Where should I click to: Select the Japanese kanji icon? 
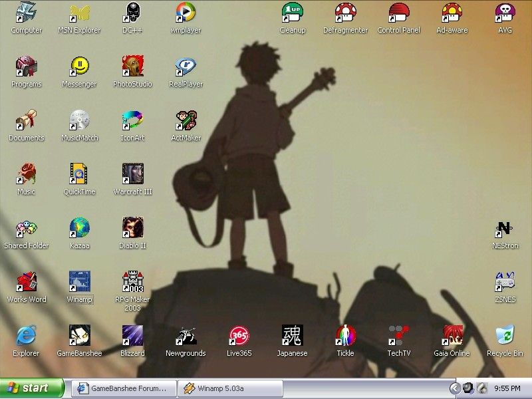(x=292, y=335)
